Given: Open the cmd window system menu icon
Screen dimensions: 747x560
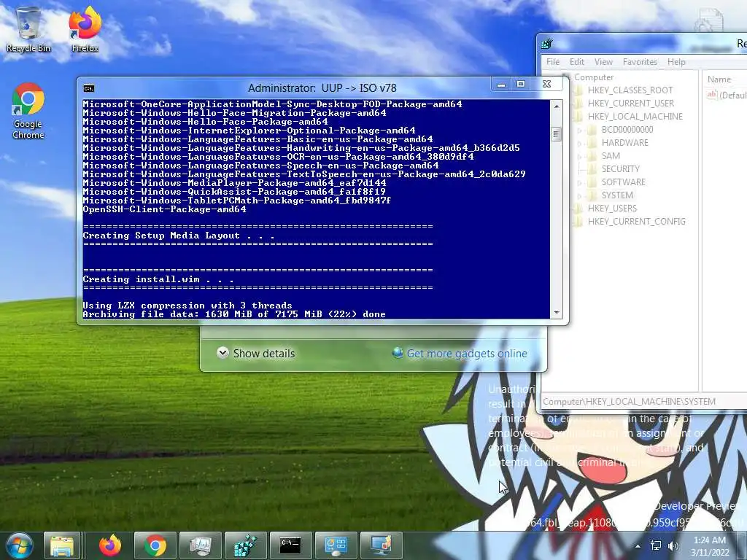Looking at the screenshot, I should (x=88, y=88).
